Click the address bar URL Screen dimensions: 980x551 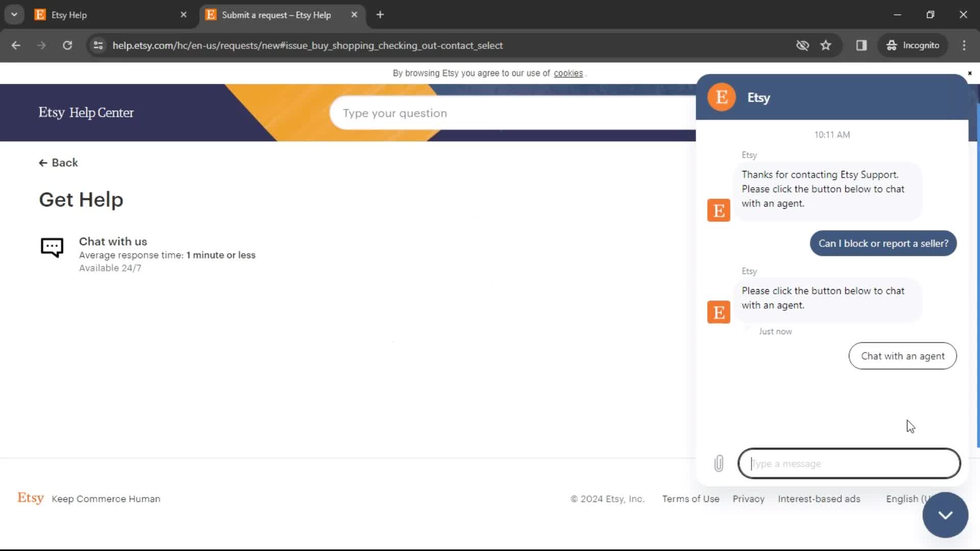point(307,45)
